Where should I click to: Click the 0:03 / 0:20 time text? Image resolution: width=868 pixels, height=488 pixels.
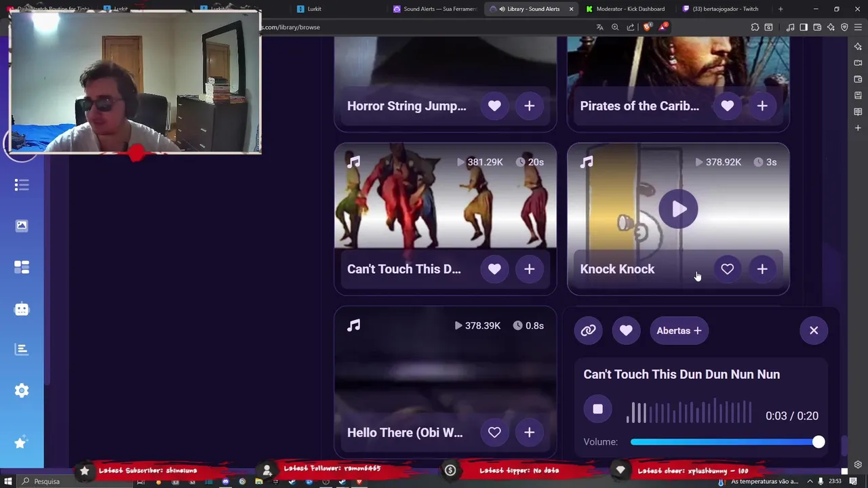click(792, 416)
